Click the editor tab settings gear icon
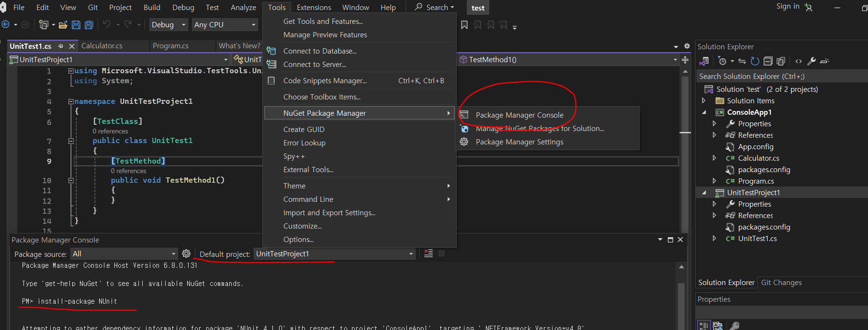The width and height of the screenshot is (868, 330). (687, 46)
